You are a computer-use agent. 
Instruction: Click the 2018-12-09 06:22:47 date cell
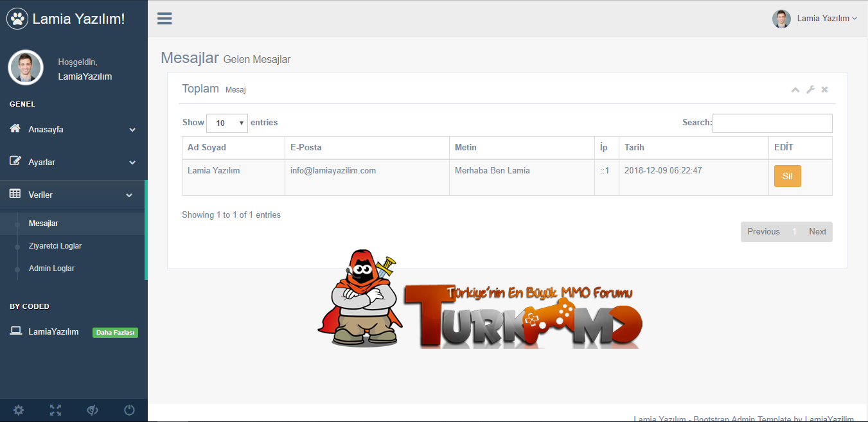click(694, 177)
